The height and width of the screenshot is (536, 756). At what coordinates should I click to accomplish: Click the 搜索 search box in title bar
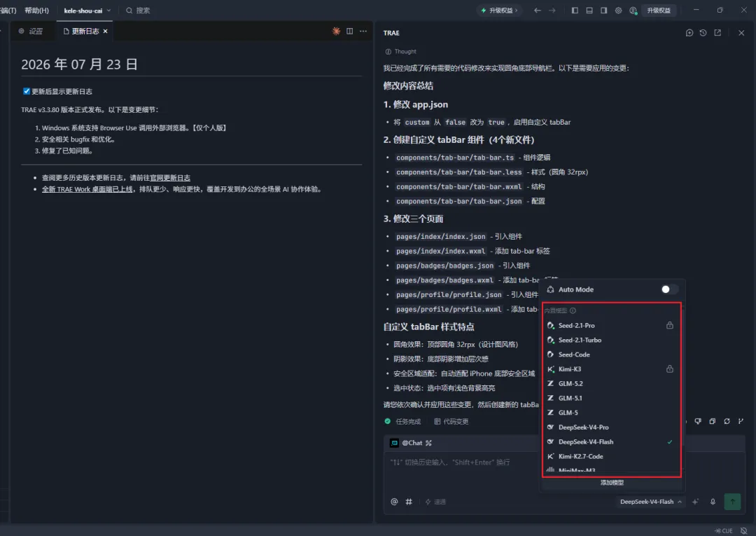pos(139,10)
